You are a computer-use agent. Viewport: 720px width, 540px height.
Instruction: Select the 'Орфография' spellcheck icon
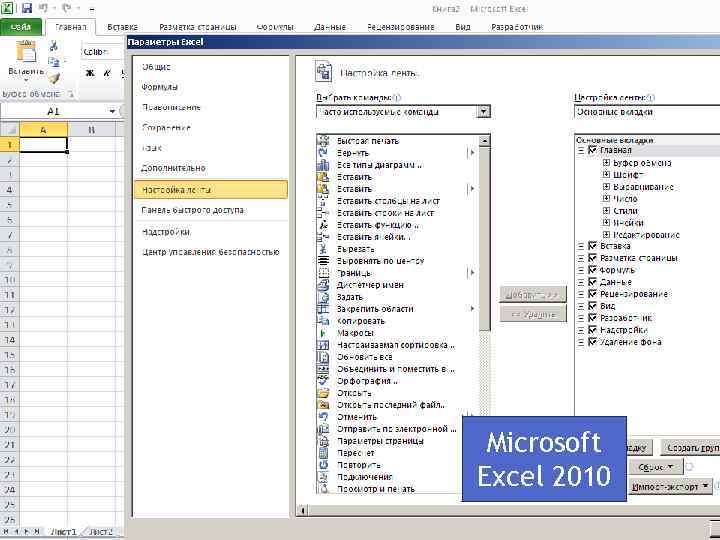point(323,381)
